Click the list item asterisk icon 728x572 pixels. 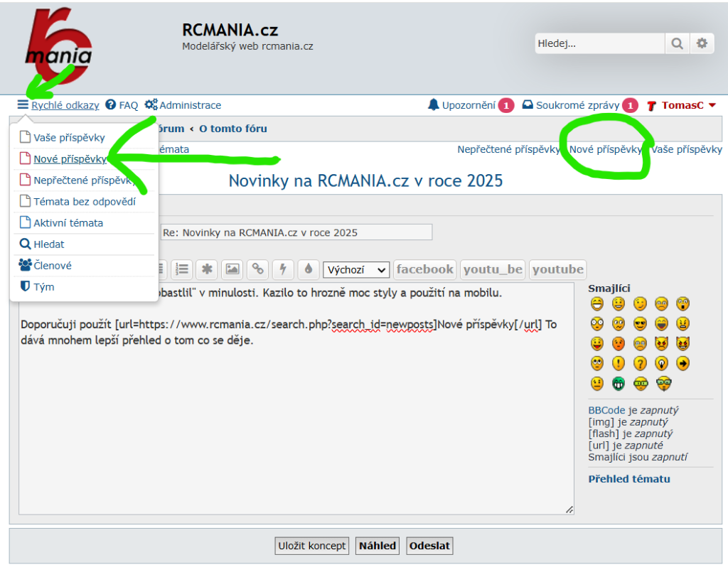tap(207, 269)
